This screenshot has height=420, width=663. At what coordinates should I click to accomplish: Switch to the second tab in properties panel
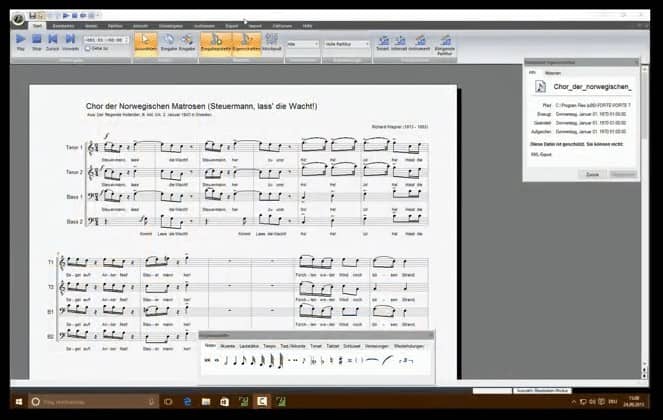pyautogui.click(x=553, y=73)
